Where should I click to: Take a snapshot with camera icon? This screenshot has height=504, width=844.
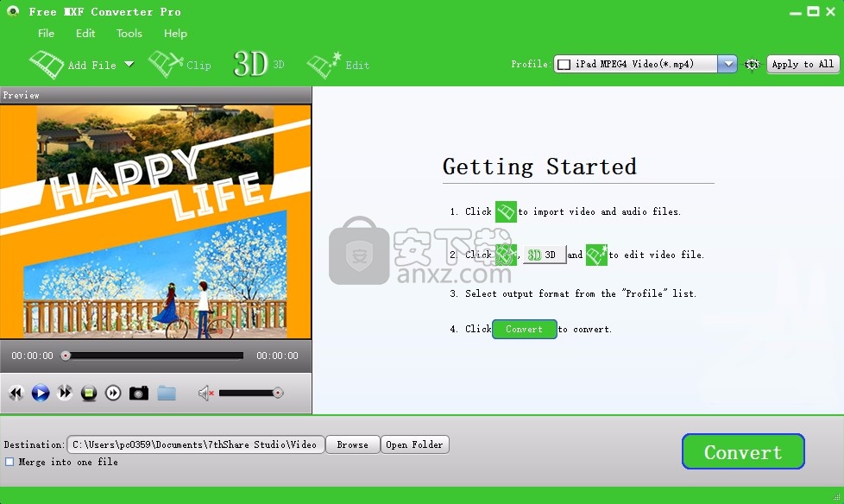click(139, 393)
